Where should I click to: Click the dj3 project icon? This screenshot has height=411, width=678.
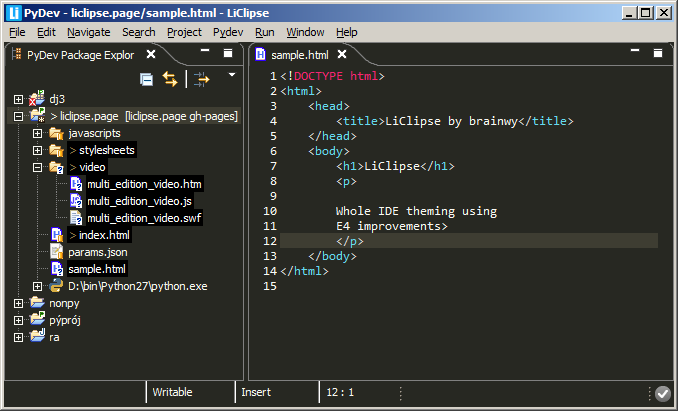pyautogui.click(x=37, y=98)
